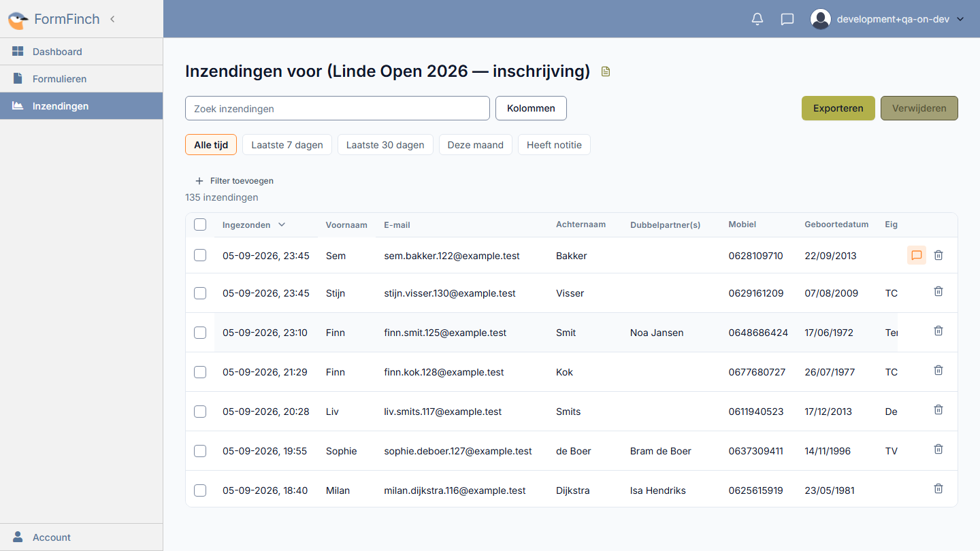This screenshot has width=980, height=551.
Task: Tick the checkbox for Stijn Visser
Action: pos(200,293)
